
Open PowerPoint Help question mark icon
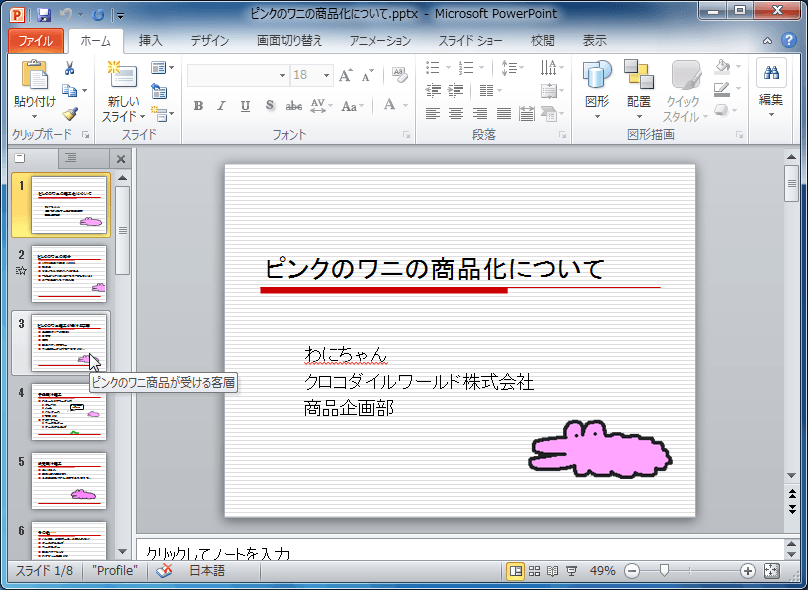(788, 40)
